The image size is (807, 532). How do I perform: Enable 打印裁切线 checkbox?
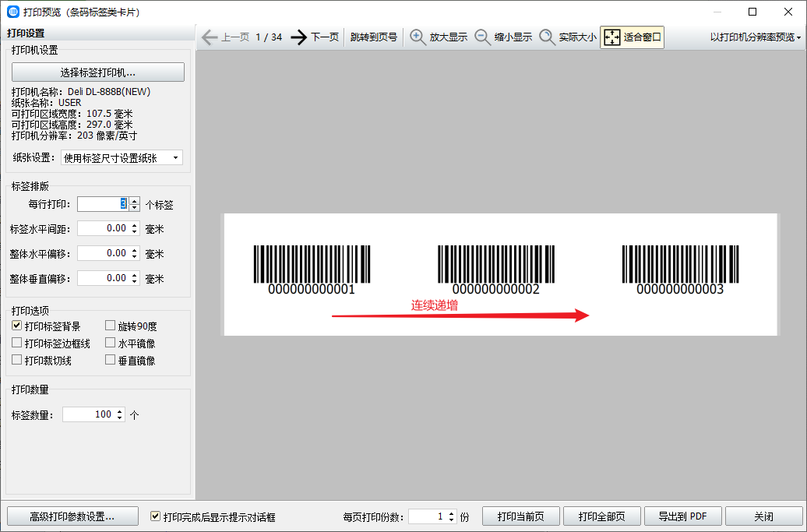17,360
